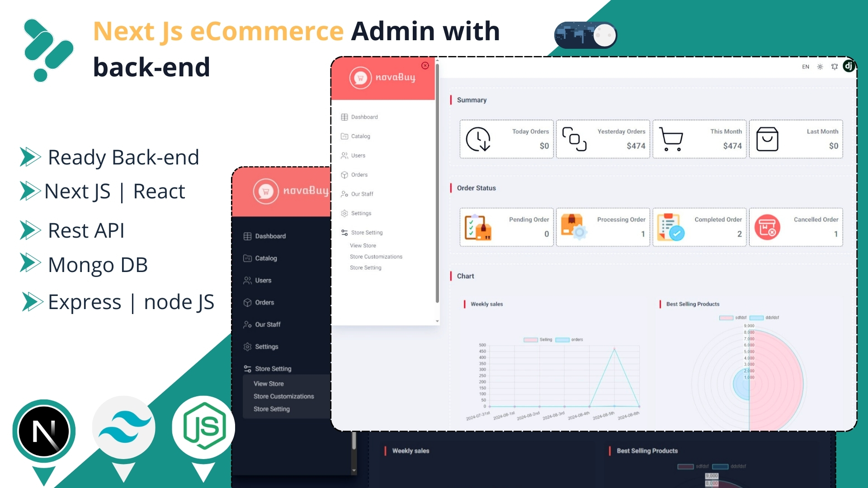Viewport: 868px width, 488px height.
Task: Click the Today Orders clock icon
Action: pos(478,139)
